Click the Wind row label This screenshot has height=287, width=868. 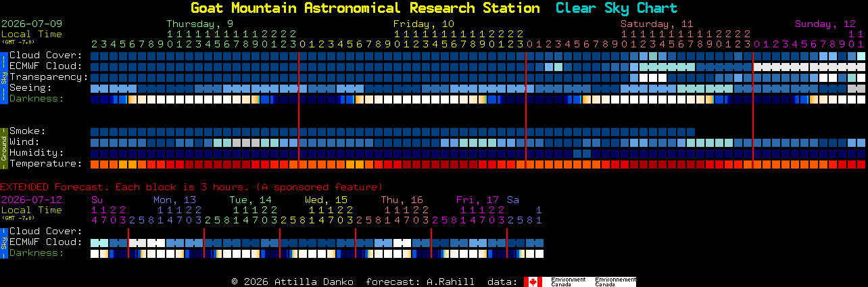point(24,142)
